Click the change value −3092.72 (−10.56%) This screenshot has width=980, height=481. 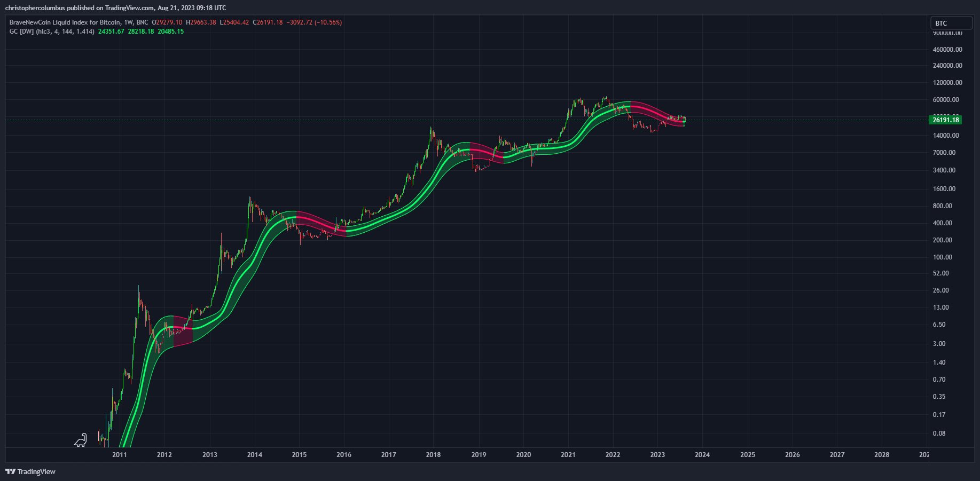click(x=314, y=22)
